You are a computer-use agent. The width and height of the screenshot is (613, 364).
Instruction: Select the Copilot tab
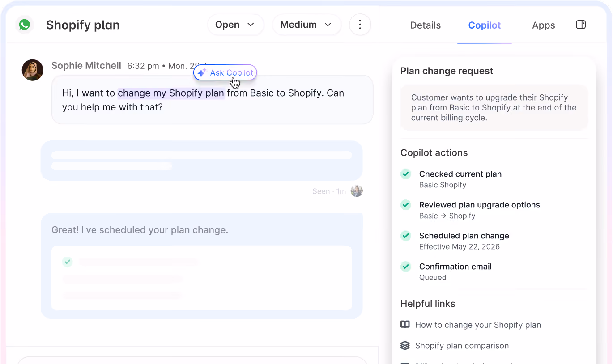(x=485, y=25)
